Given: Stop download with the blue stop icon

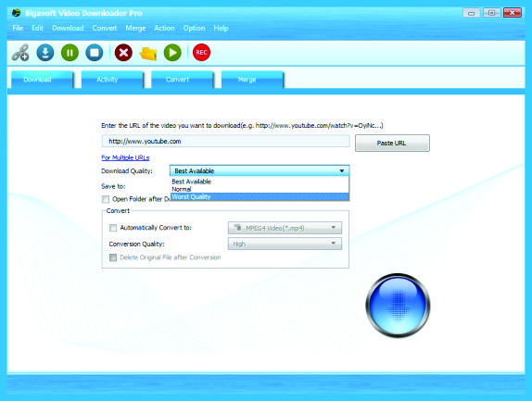Looking at the screenshot, I should [x=94, y=53].
